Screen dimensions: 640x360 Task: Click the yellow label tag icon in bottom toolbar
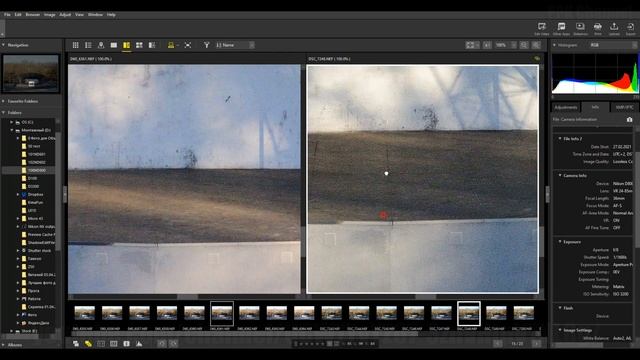coord(88,344)
